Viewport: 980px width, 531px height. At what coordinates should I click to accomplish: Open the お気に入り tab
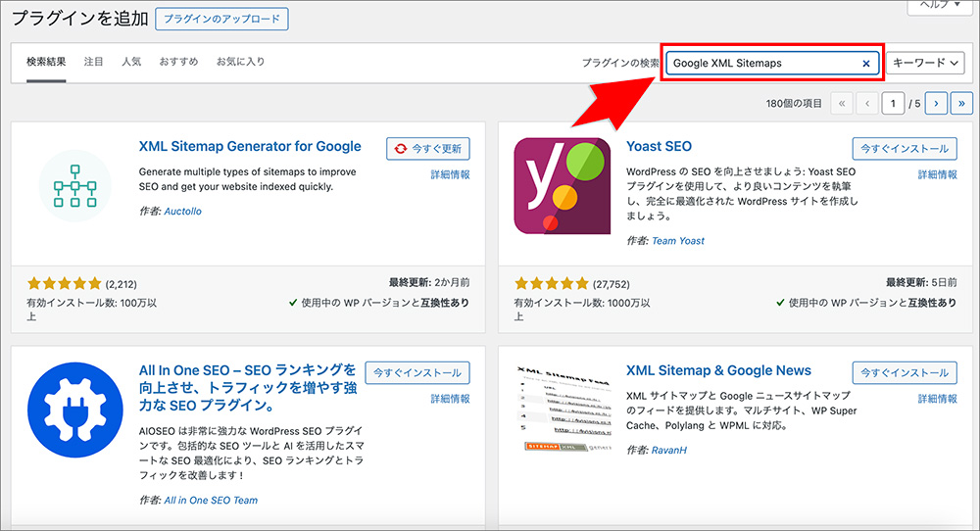tap(241, 61)
